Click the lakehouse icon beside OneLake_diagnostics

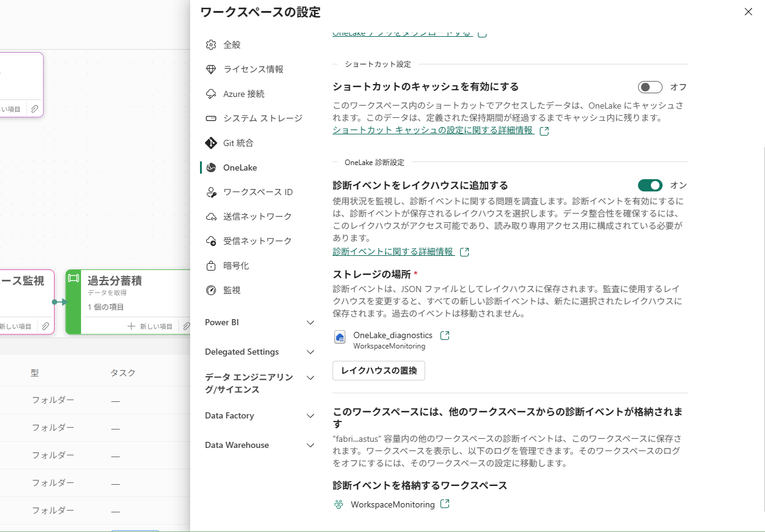(x=340, y=337)
